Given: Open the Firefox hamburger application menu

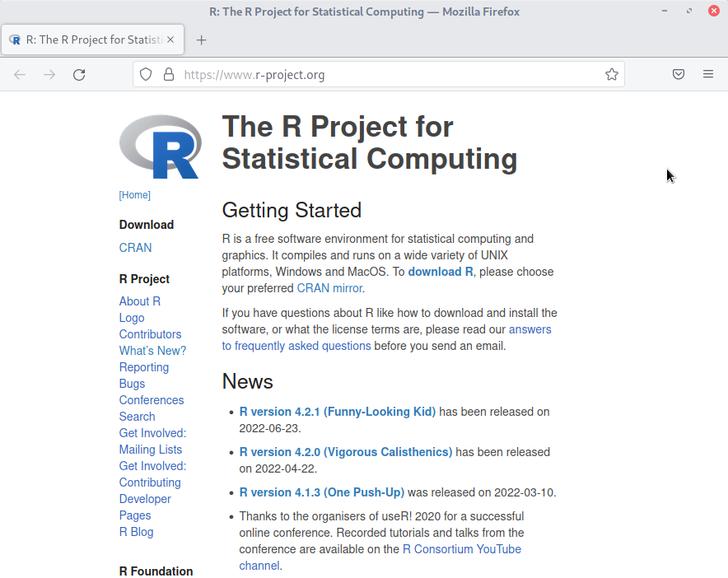Looking at the screenshot, I should pyautogui.click(x=708, y=74).
